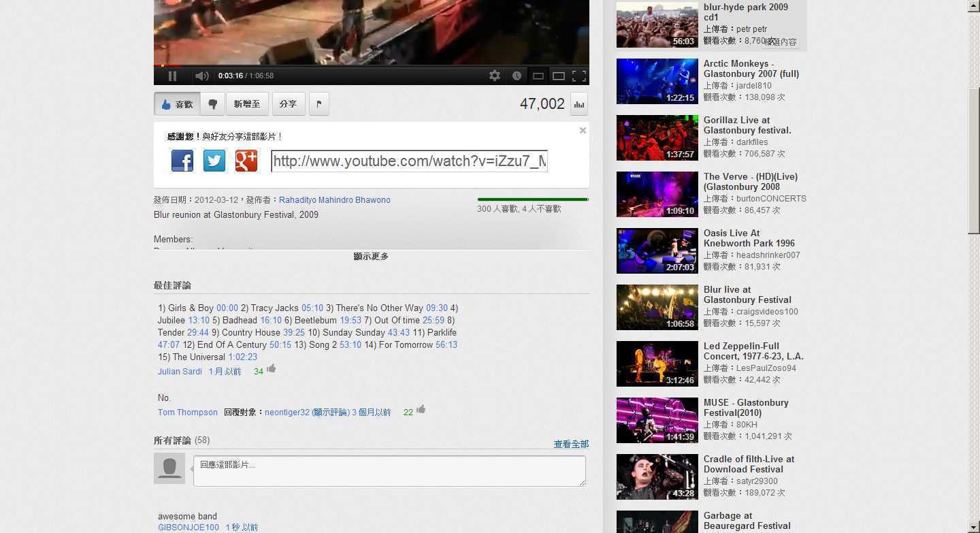Close the share panel with the X
This screenshot has height=533, width=980.
583,130
